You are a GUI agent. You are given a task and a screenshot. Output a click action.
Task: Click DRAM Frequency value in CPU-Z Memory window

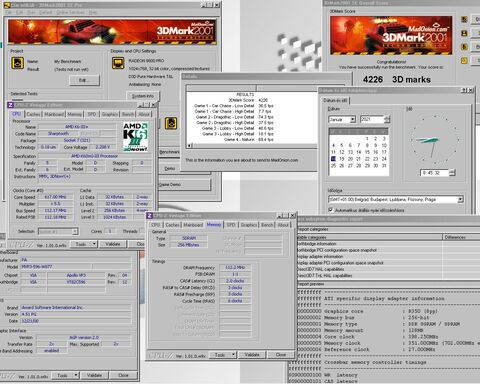[x=235, y=267]
